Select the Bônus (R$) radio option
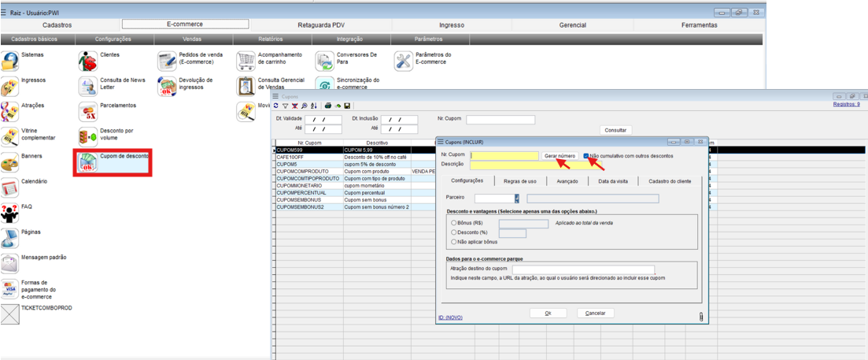 coord(453,223)
